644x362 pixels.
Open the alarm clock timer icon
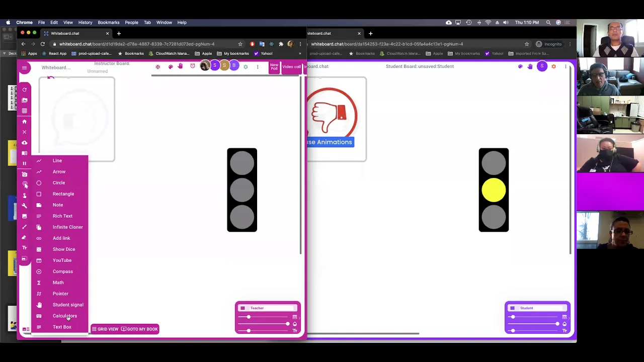[x=193, y=66]
